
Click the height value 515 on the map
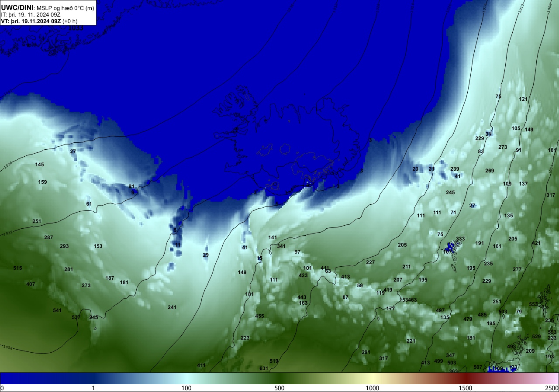(17, 268)
